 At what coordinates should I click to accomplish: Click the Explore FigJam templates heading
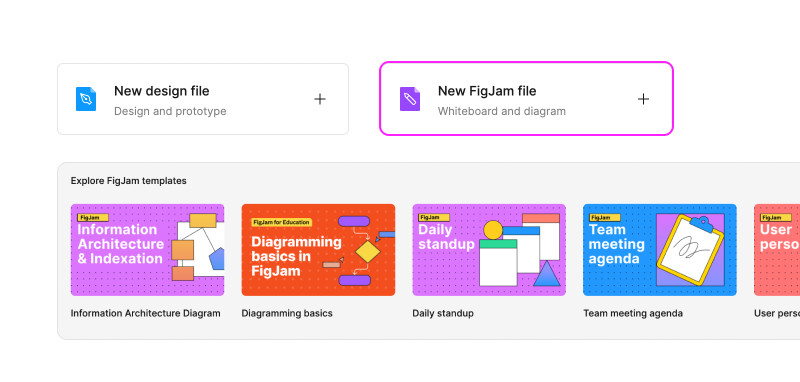pyautogui.click(x=129, y=181)
